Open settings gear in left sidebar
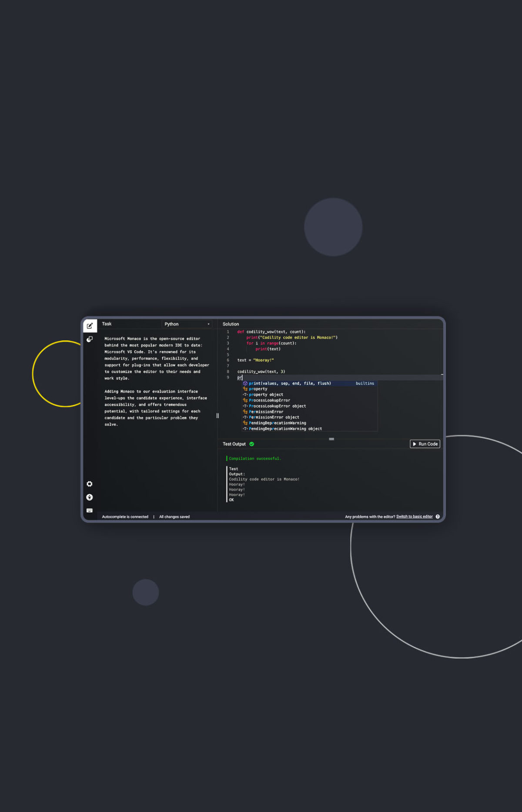522x812 pixels. [x=90, y=484]
